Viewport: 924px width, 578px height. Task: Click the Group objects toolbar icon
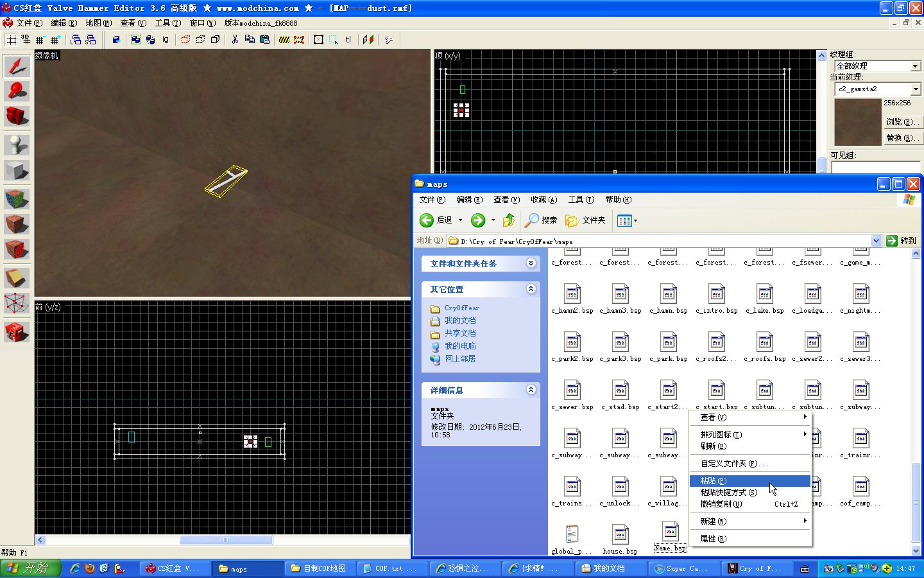click(x=136, y=40)
